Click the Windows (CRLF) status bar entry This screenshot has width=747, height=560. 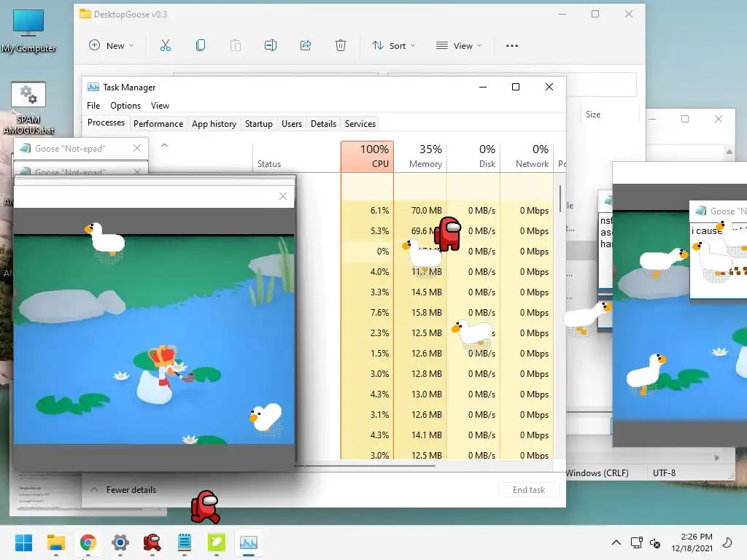[597, 472]
